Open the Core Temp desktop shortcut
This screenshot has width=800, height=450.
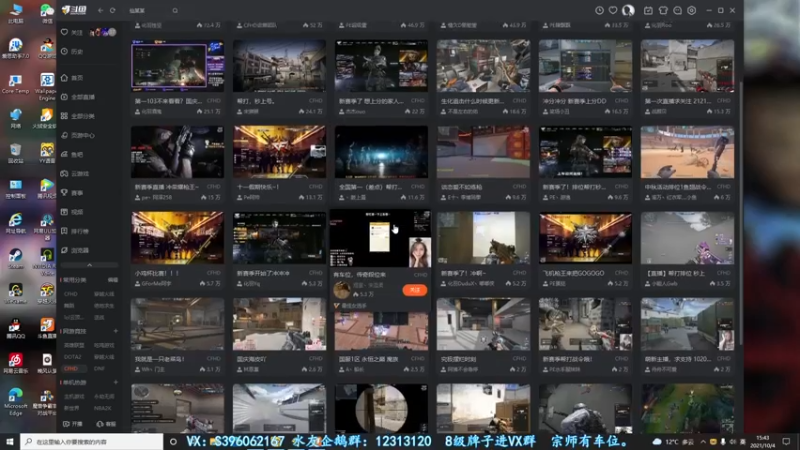pos(15,84)
